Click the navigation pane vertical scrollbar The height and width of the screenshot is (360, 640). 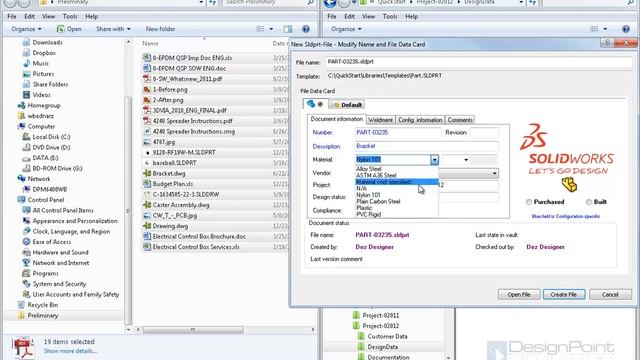(x=128, y=211)
